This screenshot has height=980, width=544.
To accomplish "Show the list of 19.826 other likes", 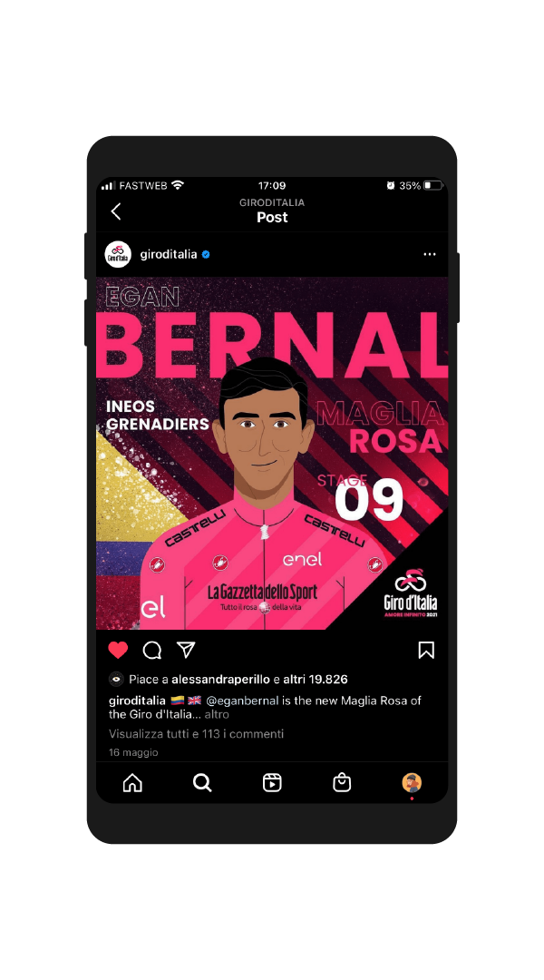I will (x=316, y=680).
